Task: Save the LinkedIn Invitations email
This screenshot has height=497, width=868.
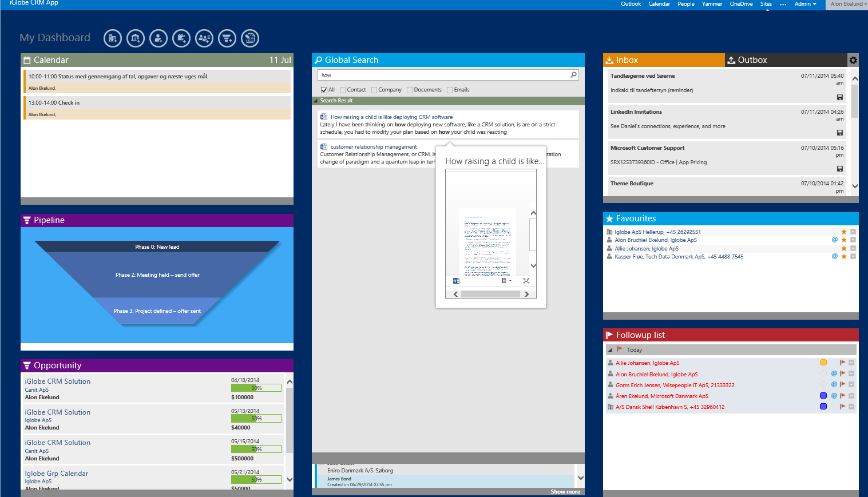Action: pyautogui.click(x=840, y=133)
